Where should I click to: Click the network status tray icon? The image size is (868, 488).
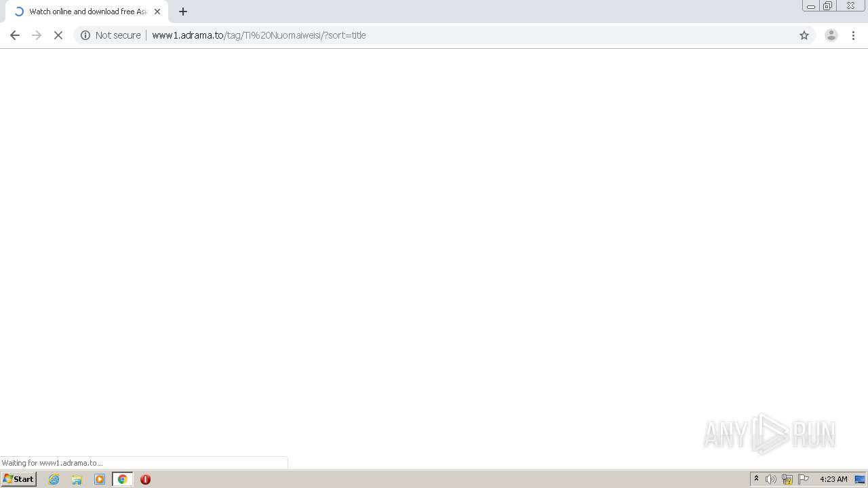pos(787,479)
